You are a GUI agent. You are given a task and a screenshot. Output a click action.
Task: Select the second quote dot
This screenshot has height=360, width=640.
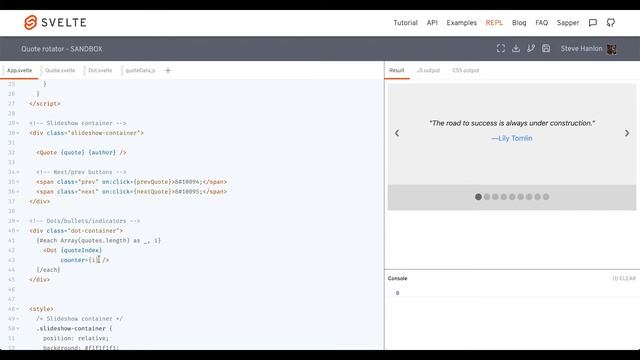click(487, 197)
